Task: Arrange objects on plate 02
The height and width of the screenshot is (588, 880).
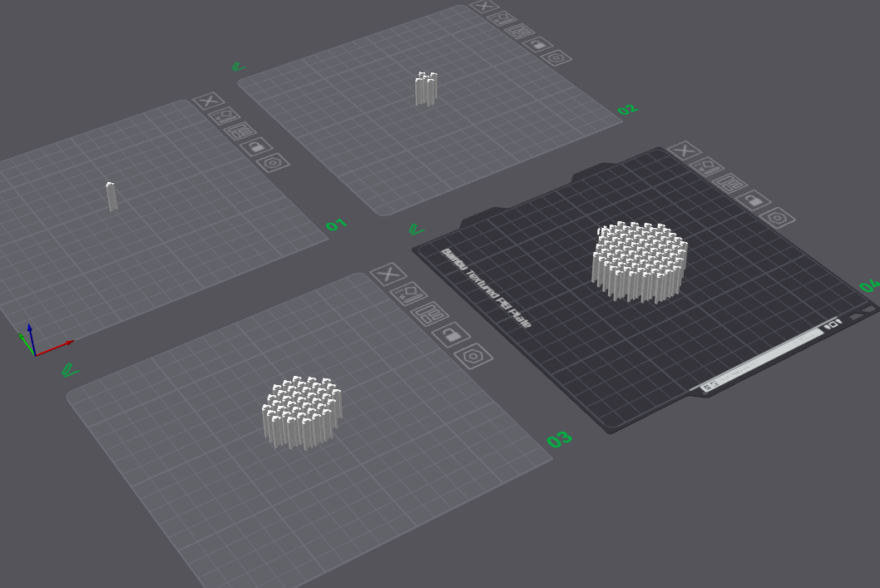Action: (x=518, y=30)
